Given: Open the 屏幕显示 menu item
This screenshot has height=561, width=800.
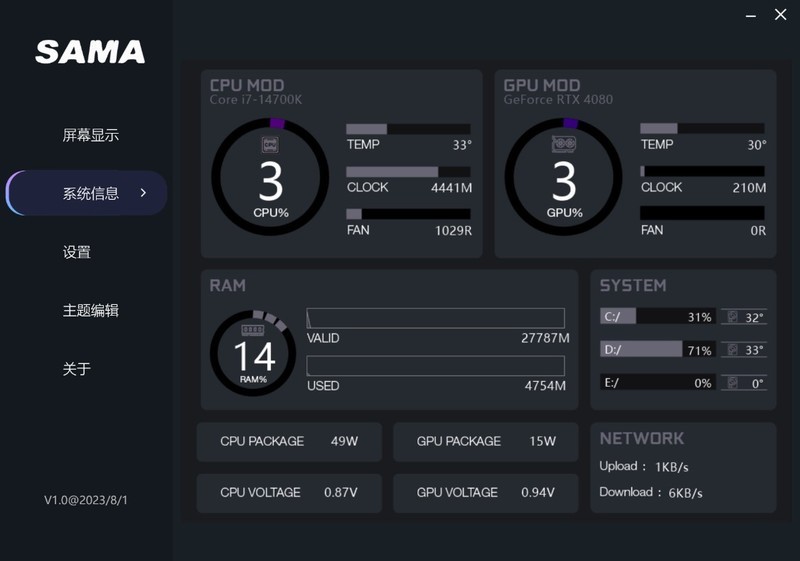Looking at the screenshot, I should point(90,135).
